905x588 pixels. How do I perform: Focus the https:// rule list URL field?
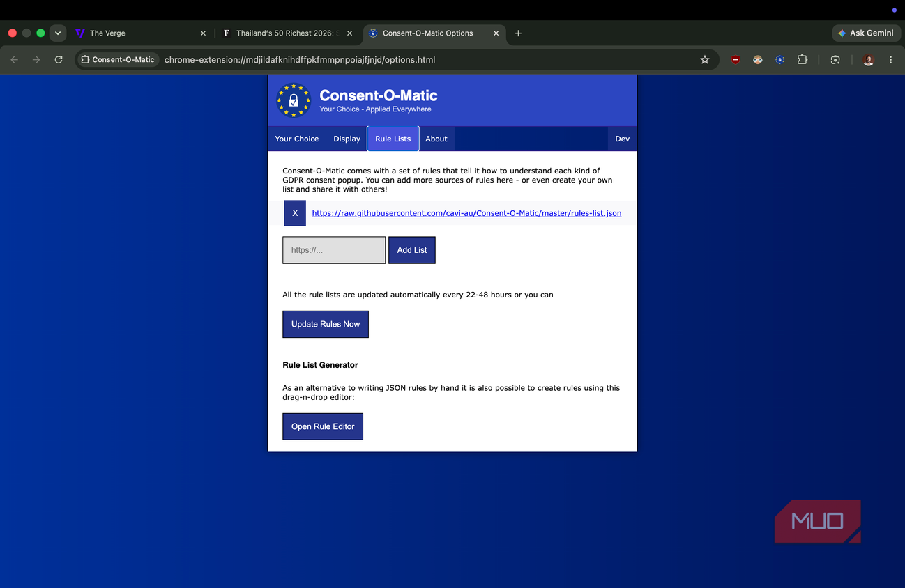tap(334, 250)
